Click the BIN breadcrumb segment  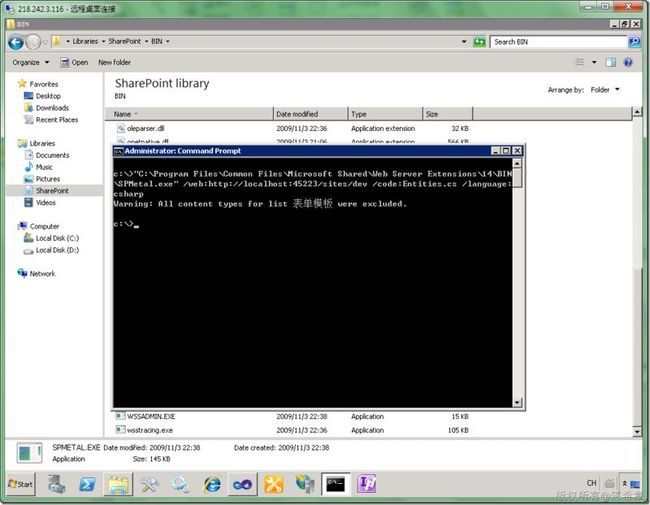pyautogui.click(x=157, y=41)
